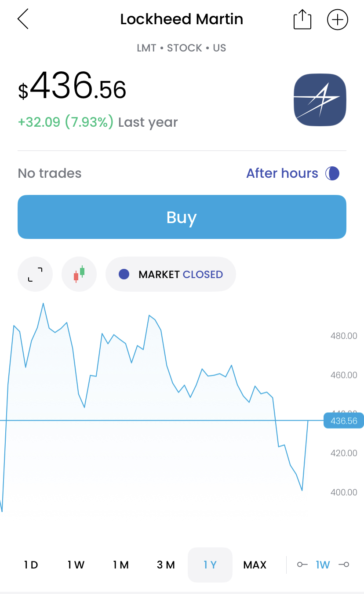Viewport: 364px width, 594px height.
Task: Decrease chart interval with left handle
Action: pos(302,565)
